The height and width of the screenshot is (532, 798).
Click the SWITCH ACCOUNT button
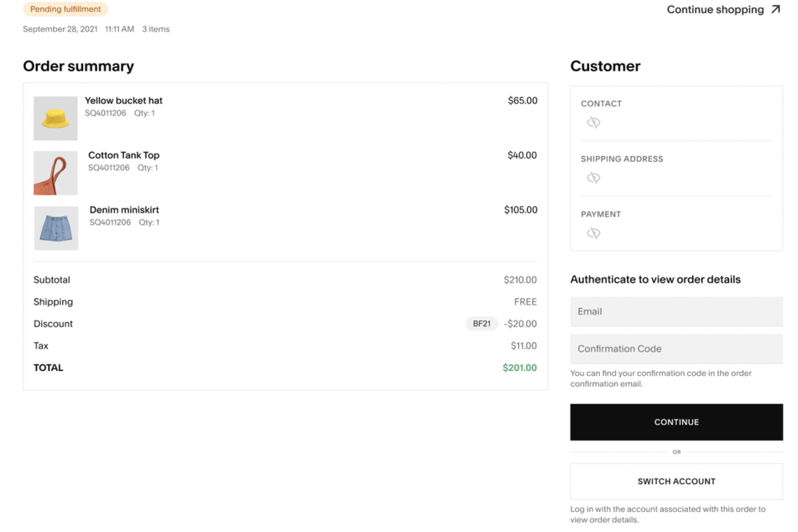[x=676, y=482]
